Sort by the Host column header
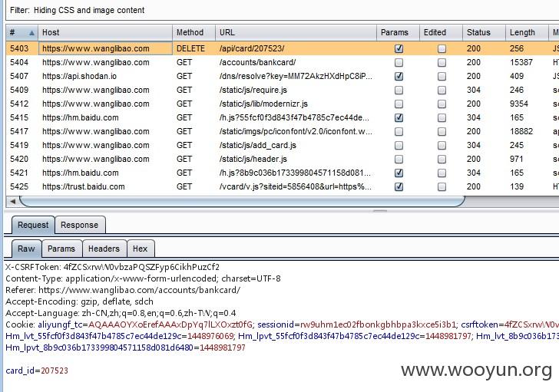Image resolution: width=559 pixels, height=392 pixels. [x=105, y=32]
